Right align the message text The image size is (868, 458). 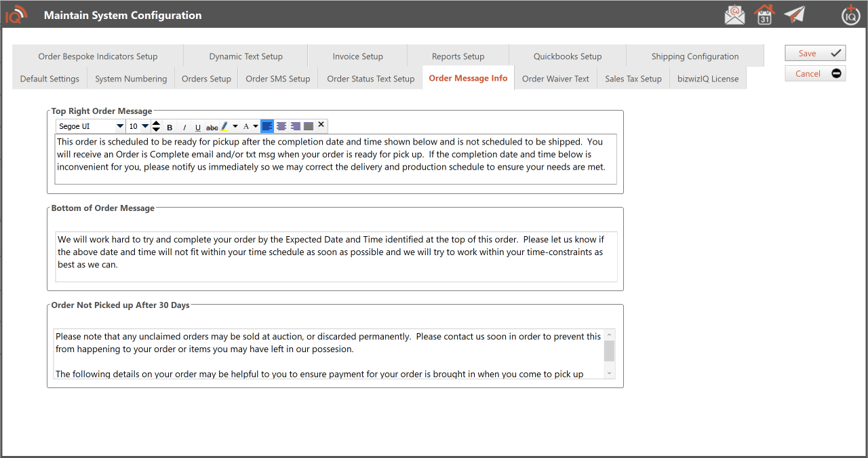click(295, 126)
